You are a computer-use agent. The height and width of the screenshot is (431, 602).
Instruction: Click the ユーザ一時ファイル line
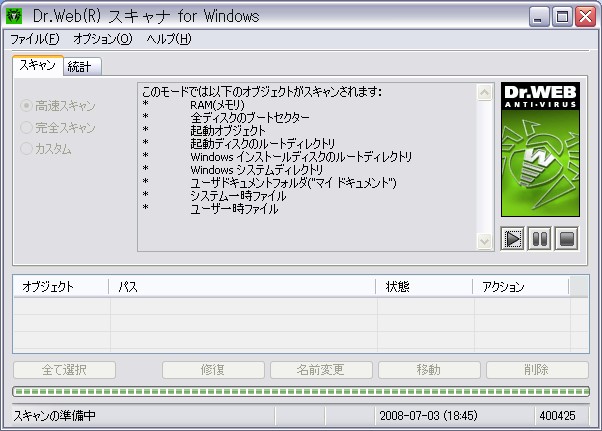(x=234, y=209)
